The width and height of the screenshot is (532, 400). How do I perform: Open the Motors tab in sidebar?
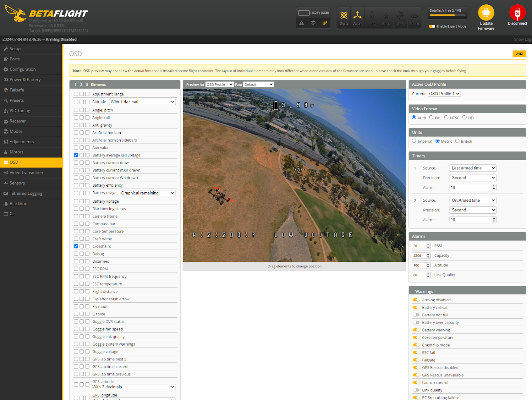click(x=17, y=152)
